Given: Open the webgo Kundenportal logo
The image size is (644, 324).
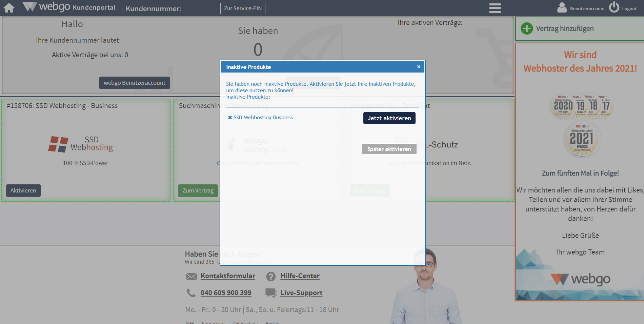Looking at the screenshot, I should click(69, 7).
